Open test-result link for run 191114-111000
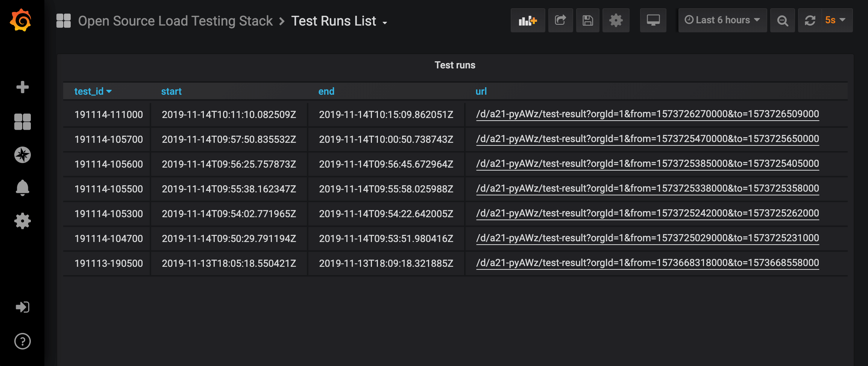The image size is (868, 366). coord(647,114)
